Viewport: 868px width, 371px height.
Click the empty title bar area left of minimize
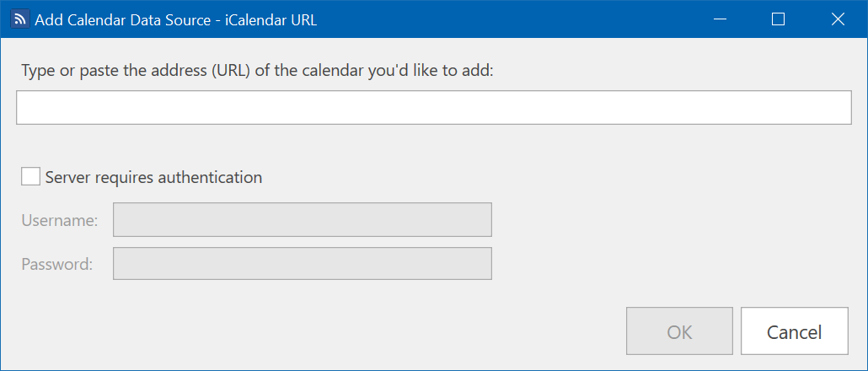point(506,19)
